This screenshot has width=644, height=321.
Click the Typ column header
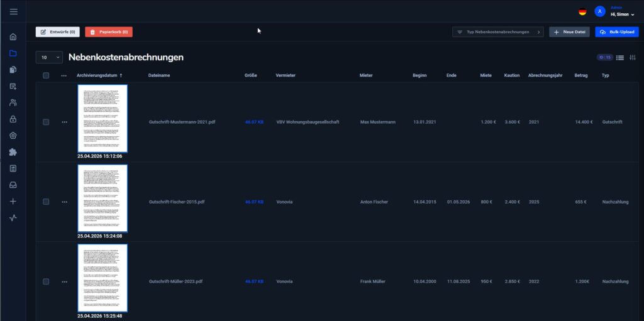(x=606, y=75)
